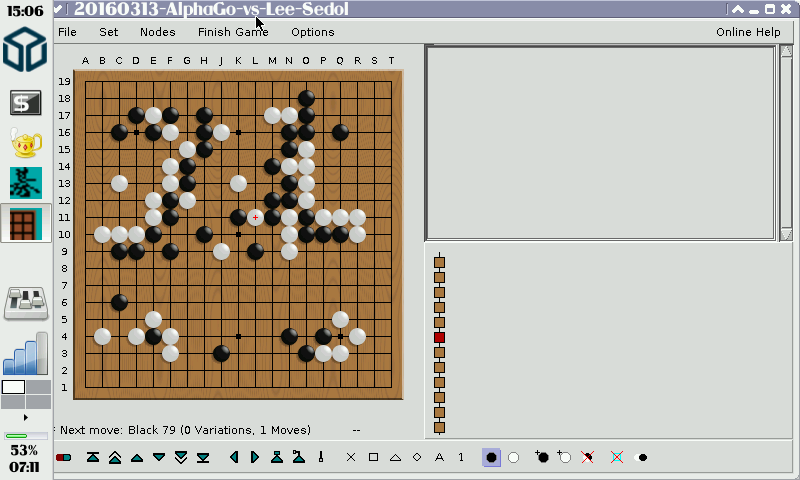The width and height of the screenshot is (800, 480).
Task: Click the small arrow below workspace pager
Action: 26,417
